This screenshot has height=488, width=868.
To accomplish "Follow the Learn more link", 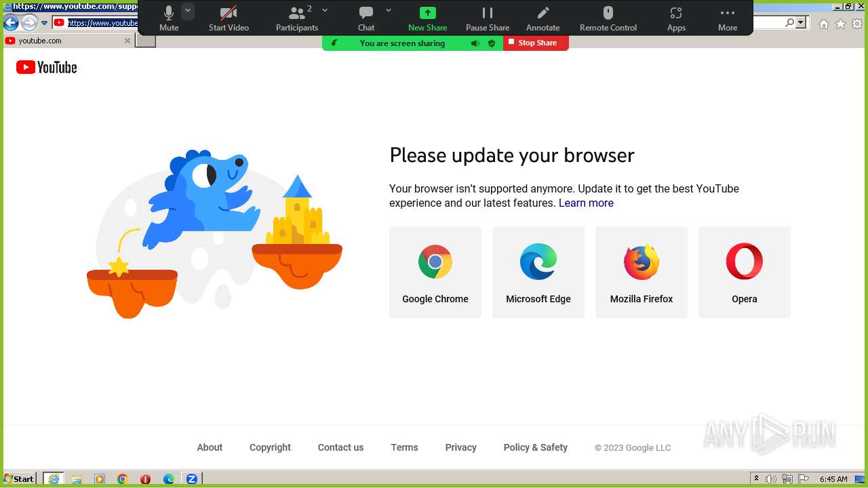I will pyautogui.click(x=586, y=203).
